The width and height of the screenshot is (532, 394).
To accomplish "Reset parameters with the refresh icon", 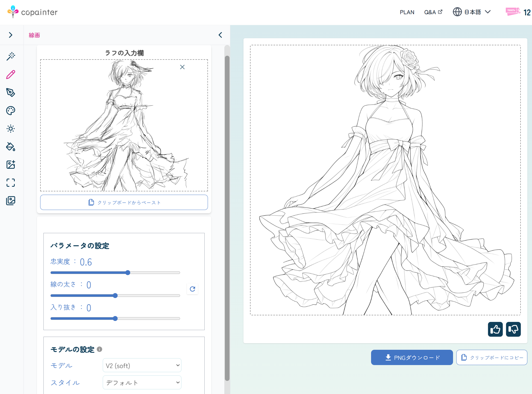I will coord(192,289).
